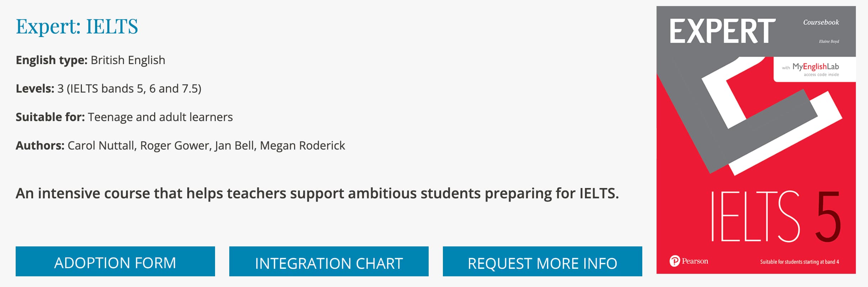Click the British English type text
Viewport: 868px width, 287px height.
pos(128,60)
